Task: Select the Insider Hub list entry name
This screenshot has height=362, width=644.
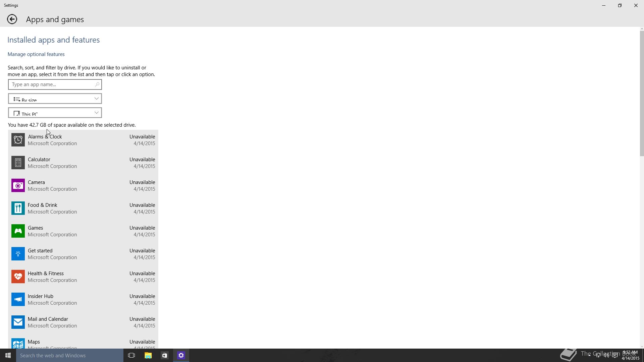Action: click(x=41, y=296)
